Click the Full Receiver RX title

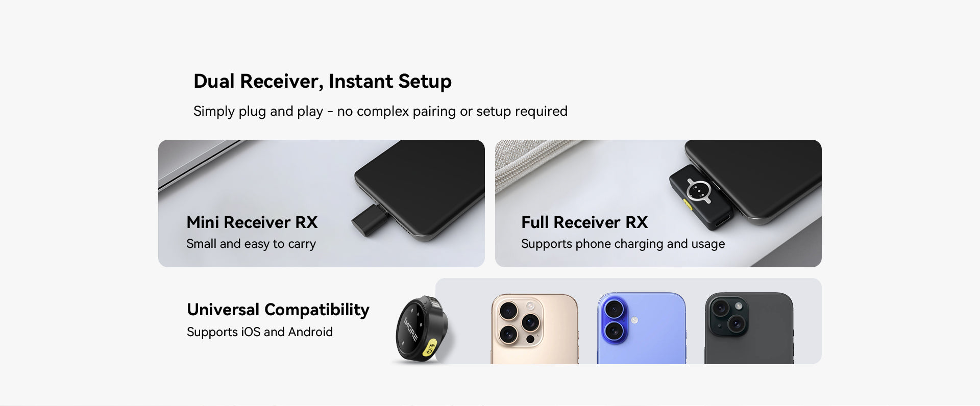[584, 222]
